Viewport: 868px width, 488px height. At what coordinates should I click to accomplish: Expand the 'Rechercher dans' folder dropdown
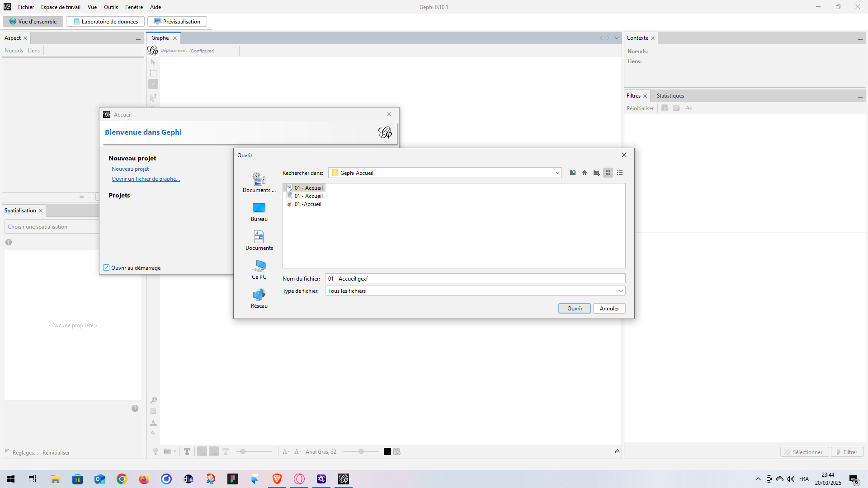tap(557, 173)
